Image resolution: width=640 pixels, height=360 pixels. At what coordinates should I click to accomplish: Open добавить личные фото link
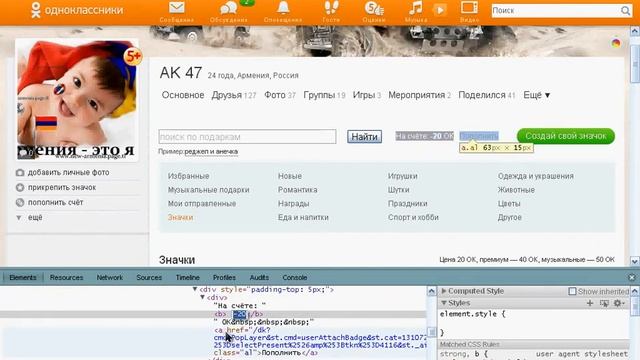[69, 173]
